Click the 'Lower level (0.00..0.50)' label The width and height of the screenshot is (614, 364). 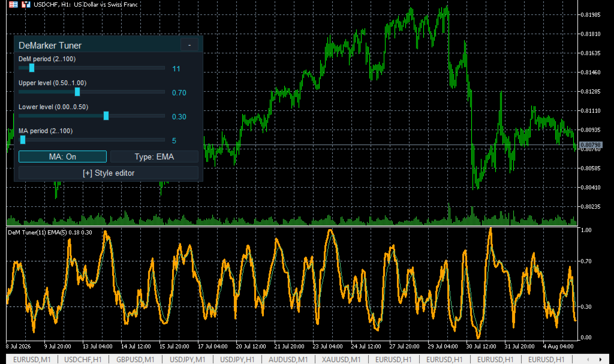53,107
